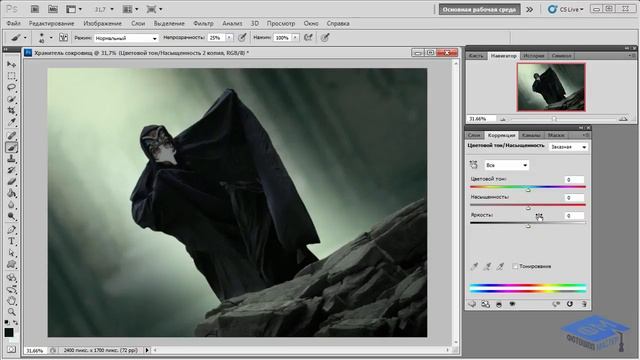Image resolution: width=640 pixels, height=360 pixels.
Task: Click the on-image adjustment hand tool
Action: click(x=473, y=165)
